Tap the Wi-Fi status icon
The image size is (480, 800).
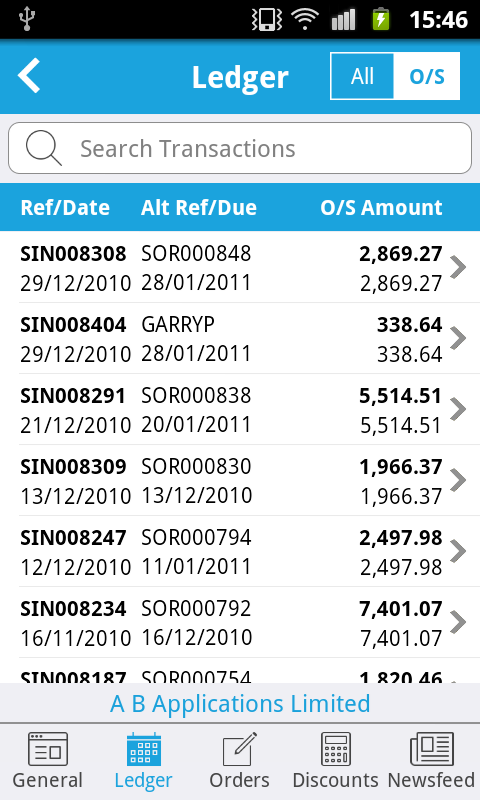(305, 19)
